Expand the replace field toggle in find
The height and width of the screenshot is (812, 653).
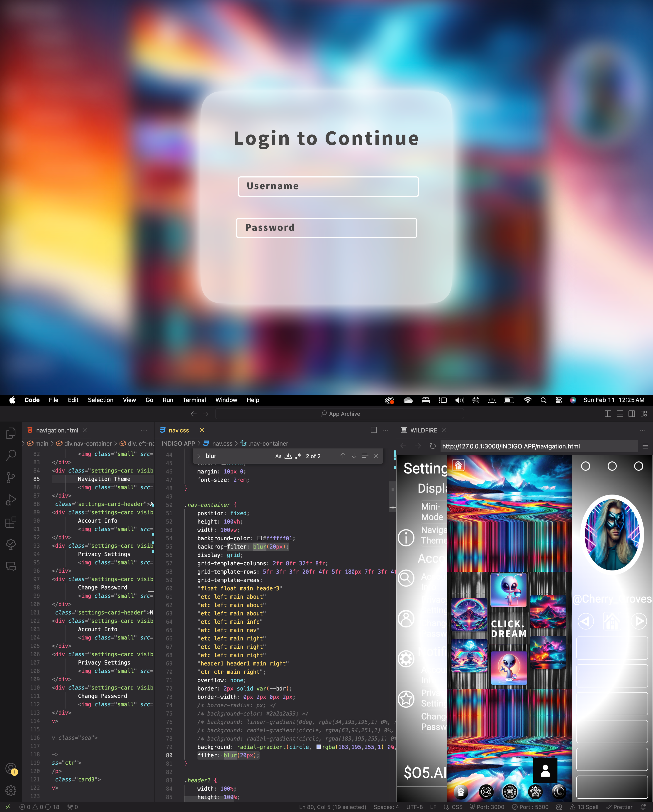tap(198, 456)
